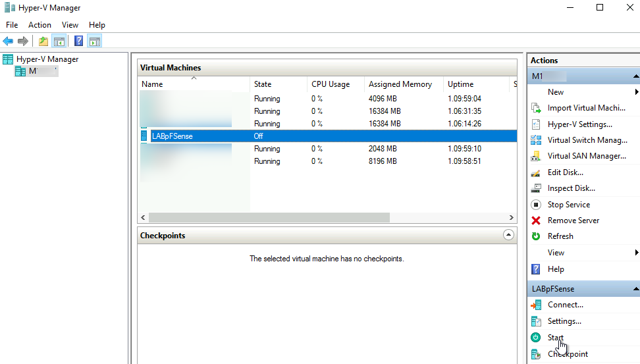The height and width of the screenshot is (364, 640).
Task: Click the Inspect Disk icon
Action: coord(536,188)
